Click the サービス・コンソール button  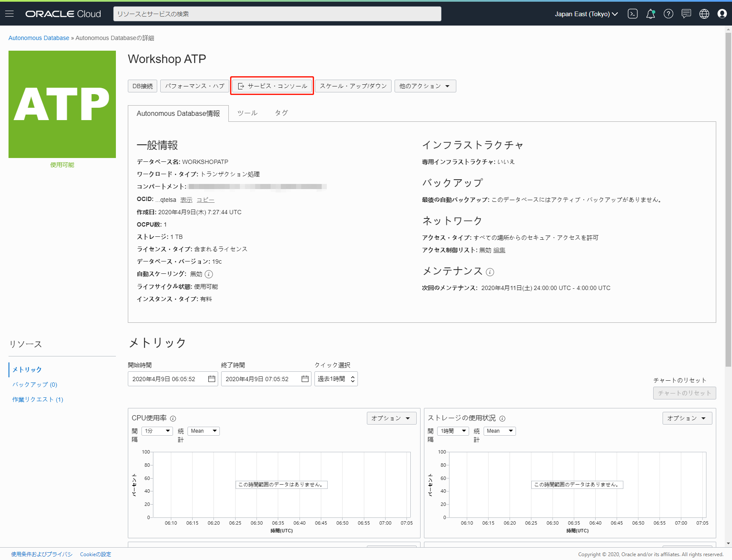(x=272, y=86)
